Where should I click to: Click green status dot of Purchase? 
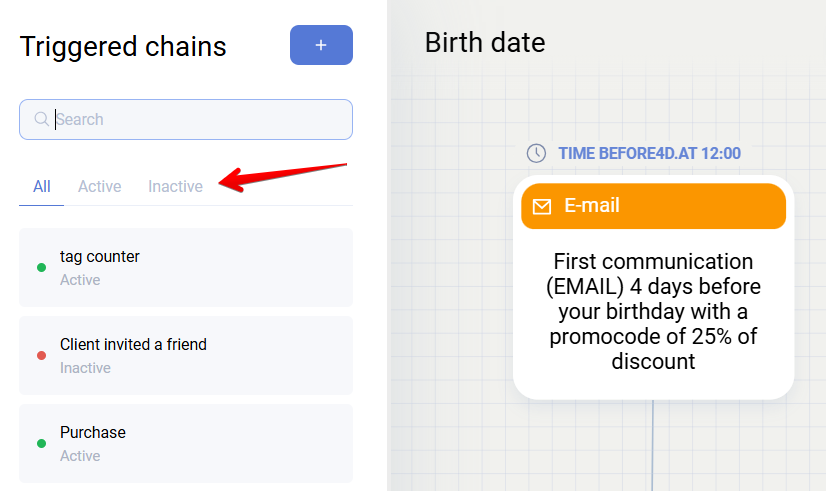41,443
